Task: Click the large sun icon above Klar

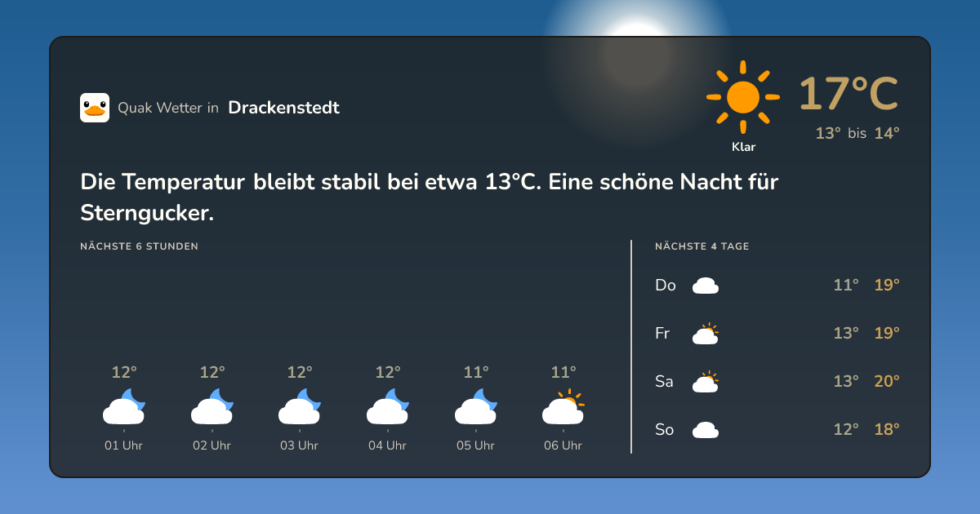Action: point(743,97)
